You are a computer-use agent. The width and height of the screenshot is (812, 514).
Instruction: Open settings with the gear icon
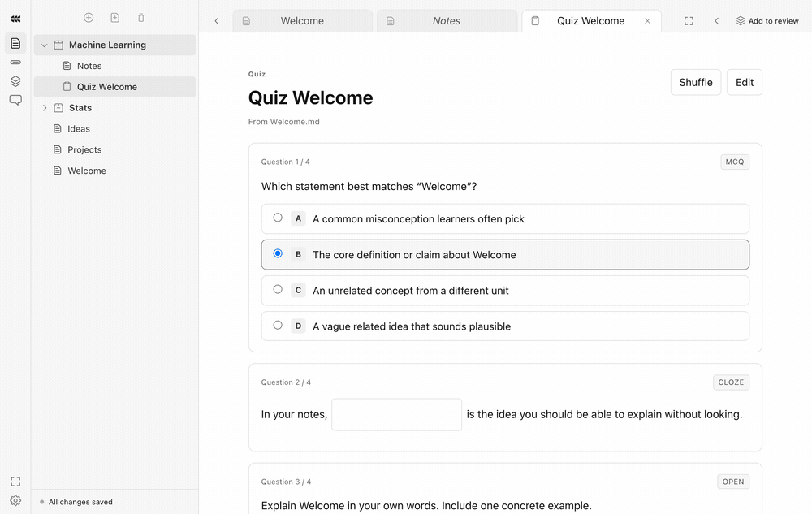(15, 500)
